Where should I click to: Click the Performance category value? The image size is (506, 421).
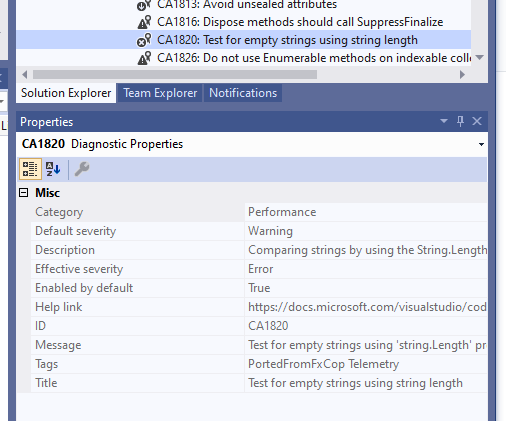[x=366, y=212]
